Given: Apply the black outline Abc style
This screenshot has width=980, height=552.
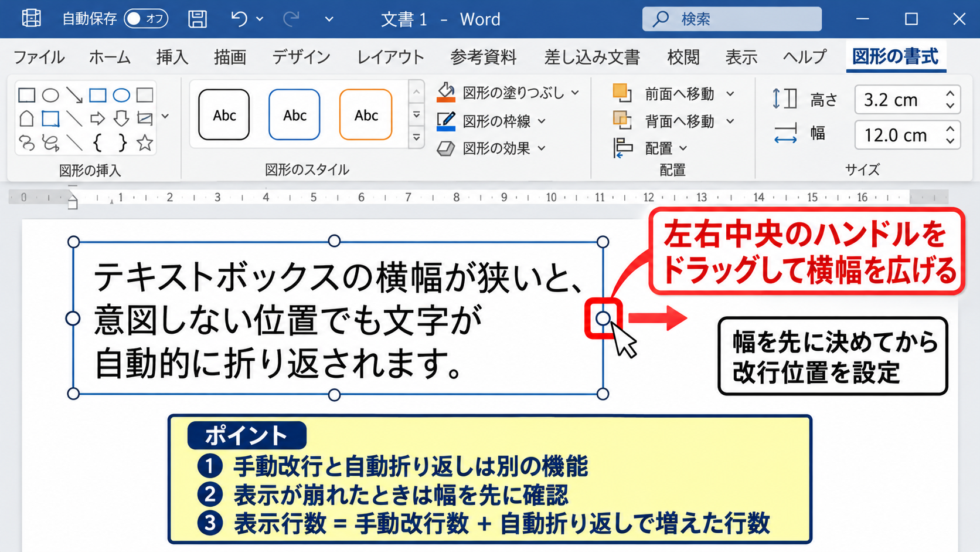Looking at the screenshot, I should coord(224,114).
